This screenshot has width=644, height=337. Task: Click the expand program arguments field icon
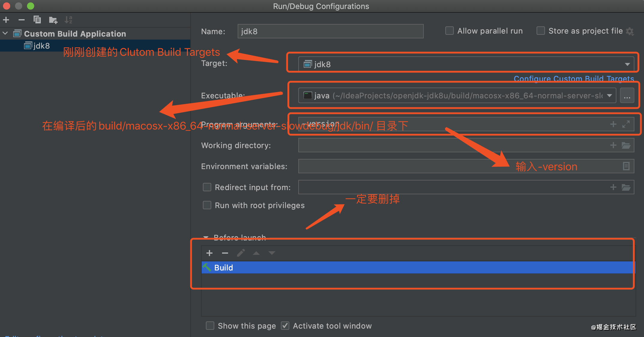(x=626, y=124)
